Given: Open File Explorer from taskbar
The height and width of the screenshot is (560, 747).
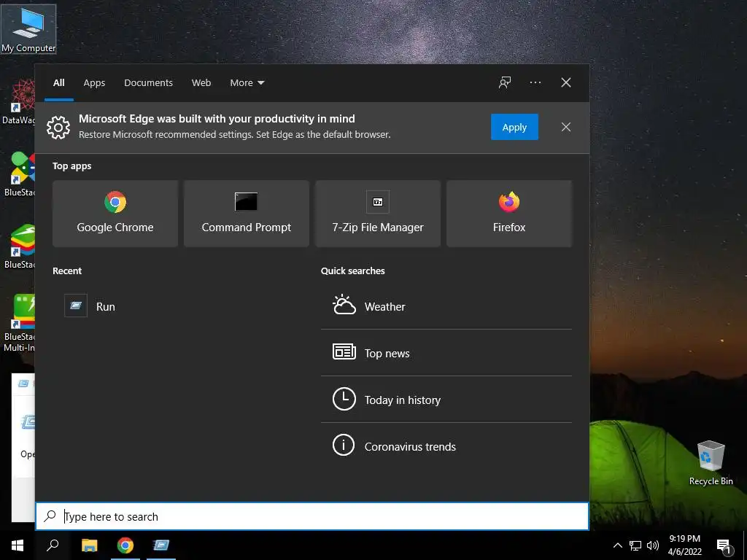Looking at the screenshot, I should 89,545.
